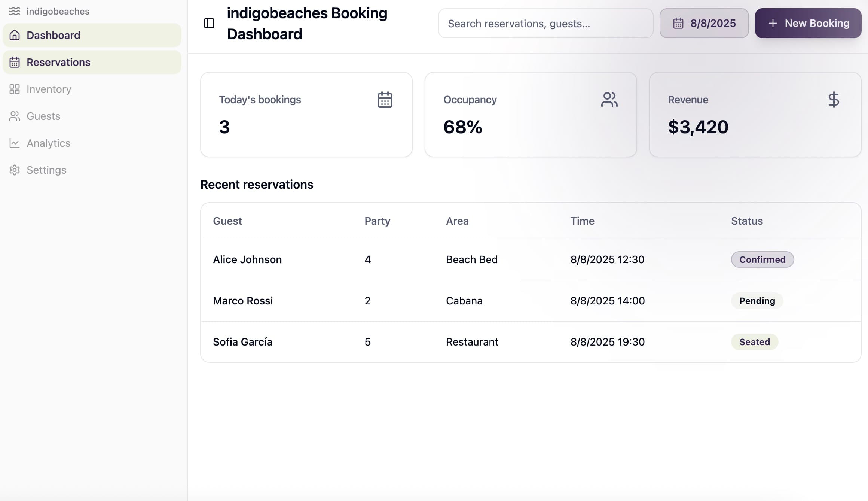Click the Today's bookings count 3
The image size is (868, 501).
(x=224, y=127)
